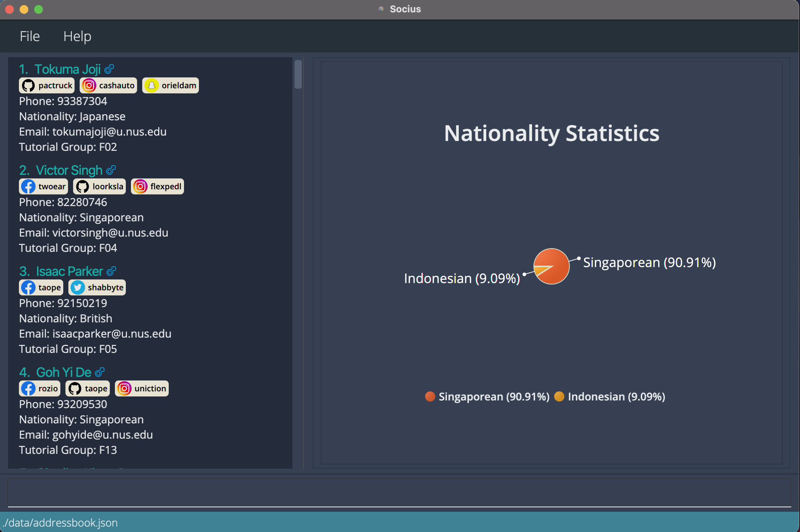The image size is (800, 532).
Task: Click the male gender icon beside Goh Yi De
Action: pyautogui.click(x=100, y=372)
